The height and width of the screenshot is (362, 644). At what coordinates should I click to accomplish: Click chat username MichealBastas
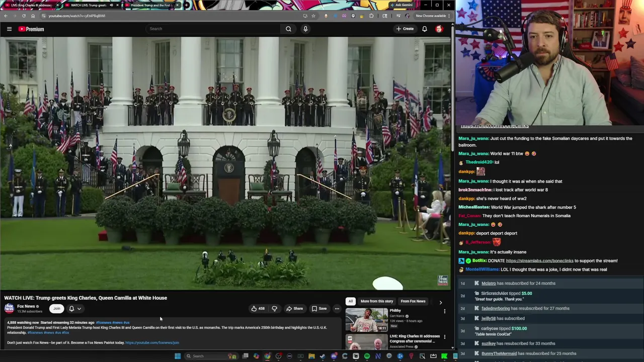[x=474, y=207]
